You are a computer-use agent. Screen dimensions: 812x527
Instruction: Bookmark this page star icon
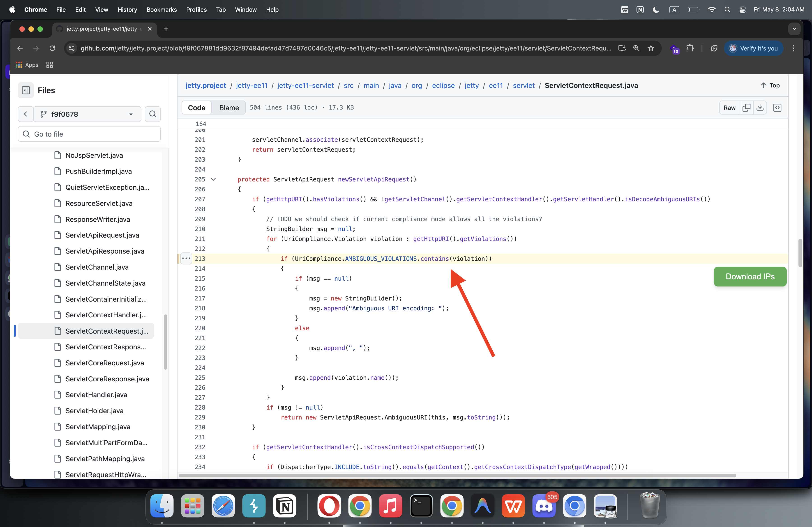[651, 48]
